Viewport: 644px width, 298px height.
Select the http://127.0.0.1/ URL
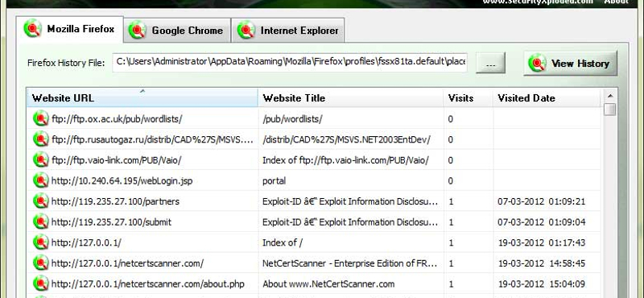[x=86, y=242]
